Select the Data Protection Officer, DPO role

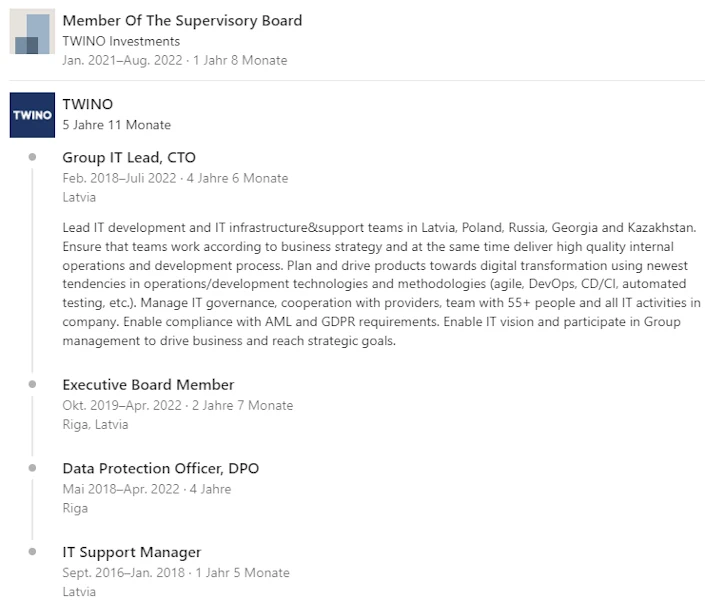[160, 468]
